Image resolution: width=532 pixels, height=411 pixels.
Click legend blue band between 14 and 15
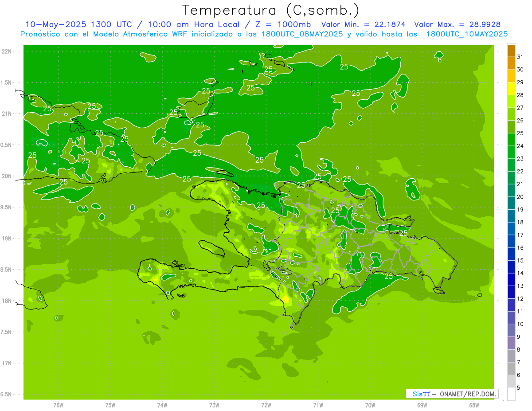click(511, 267)
